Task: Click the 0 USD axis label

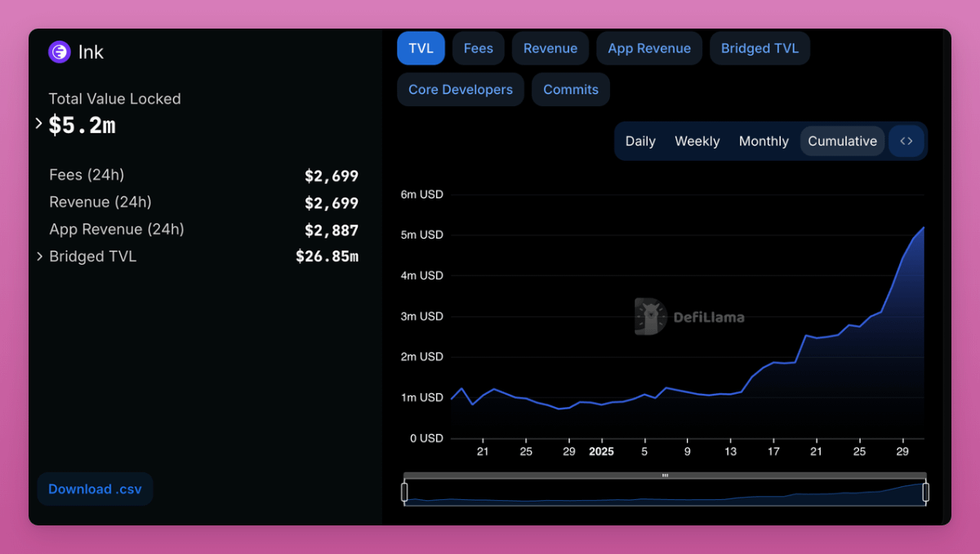Action: 425,439
